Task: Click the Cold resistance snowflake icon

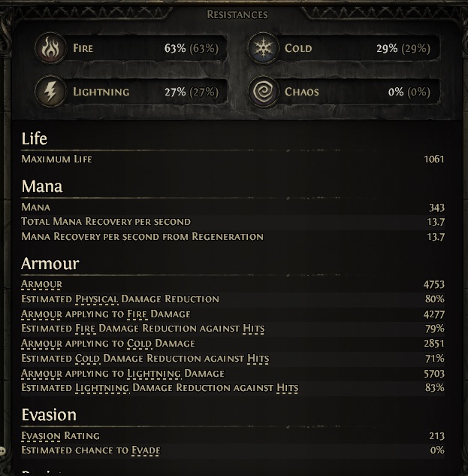Action: (x=263, y=48)
